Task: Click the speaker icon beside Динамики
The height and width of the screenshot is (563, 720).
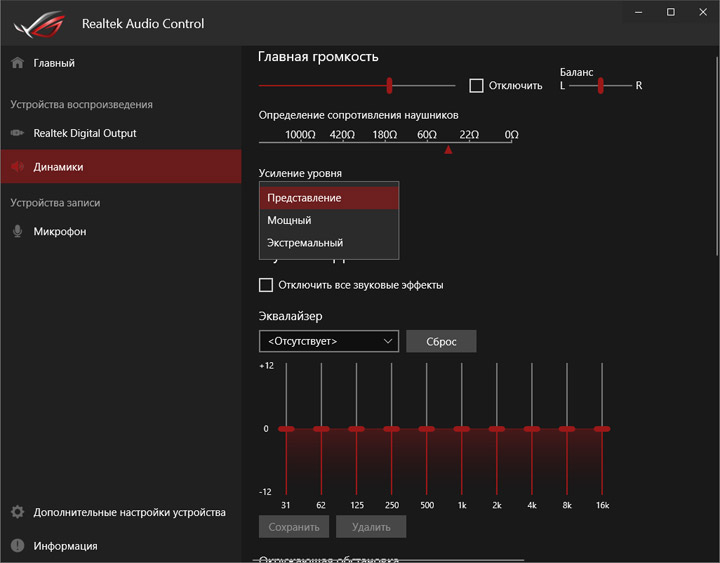Action: 17,166
